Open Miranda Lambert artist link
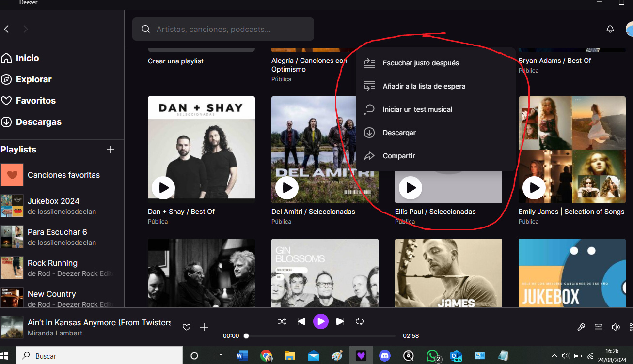Image resolution: width=633 pixels, height=364 pixels. 55,333
